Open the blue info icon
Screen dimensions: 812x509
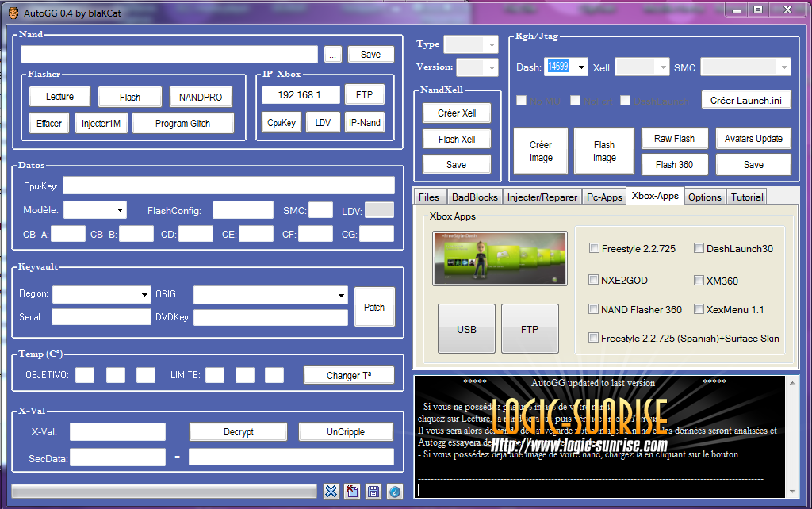click(x=394, y=492)
